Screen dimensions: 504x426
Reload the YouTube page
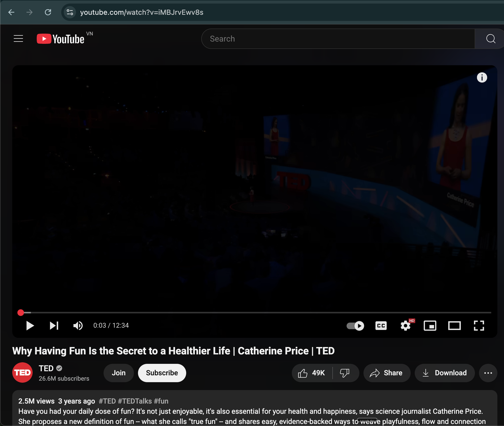pyautogui.click(x=48, y=12)
